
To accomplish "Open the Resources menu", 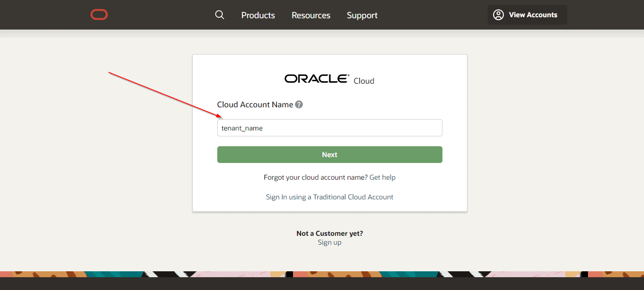I will [x=311, y=15].
